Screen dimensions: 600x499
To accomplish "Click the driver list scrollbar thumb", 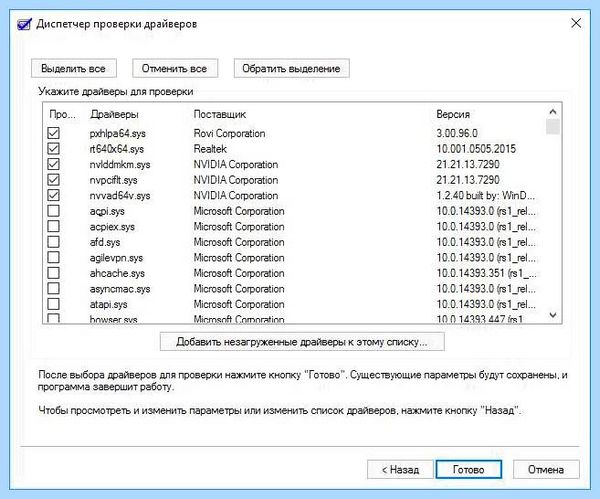I will (553, 127).
